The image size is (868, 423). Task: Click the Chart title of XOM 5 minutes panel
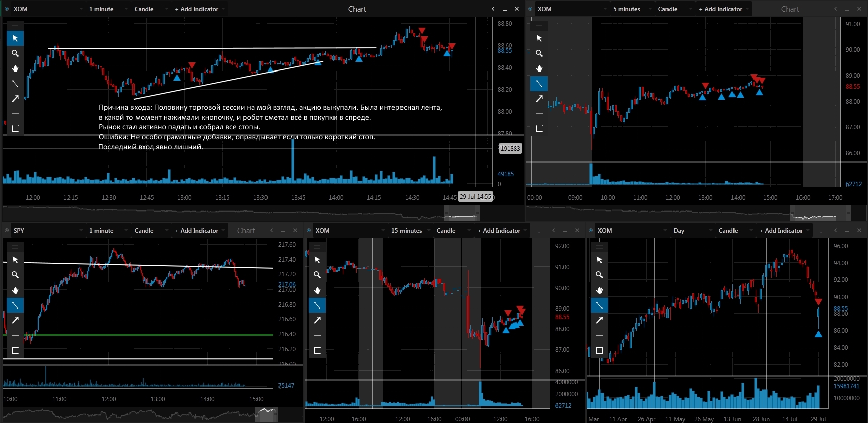coord(790,9)
